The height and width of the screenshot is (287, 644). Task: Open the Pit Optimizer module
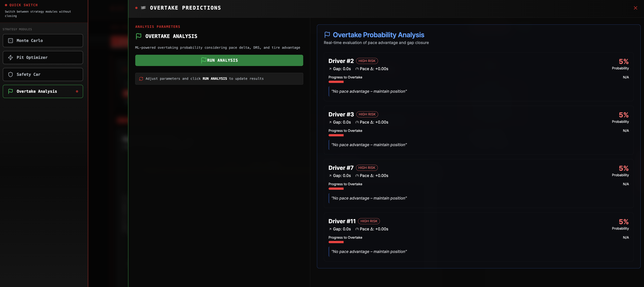43,58
